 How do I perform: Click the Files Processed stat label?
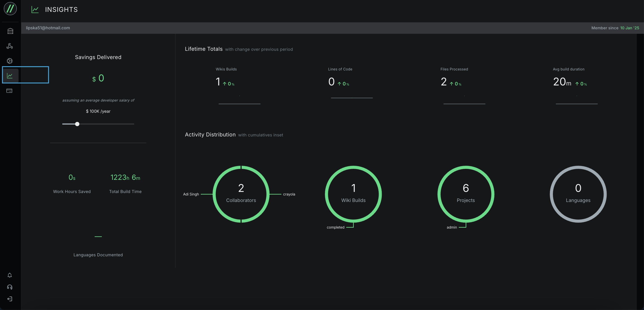[x=454, y=69]
